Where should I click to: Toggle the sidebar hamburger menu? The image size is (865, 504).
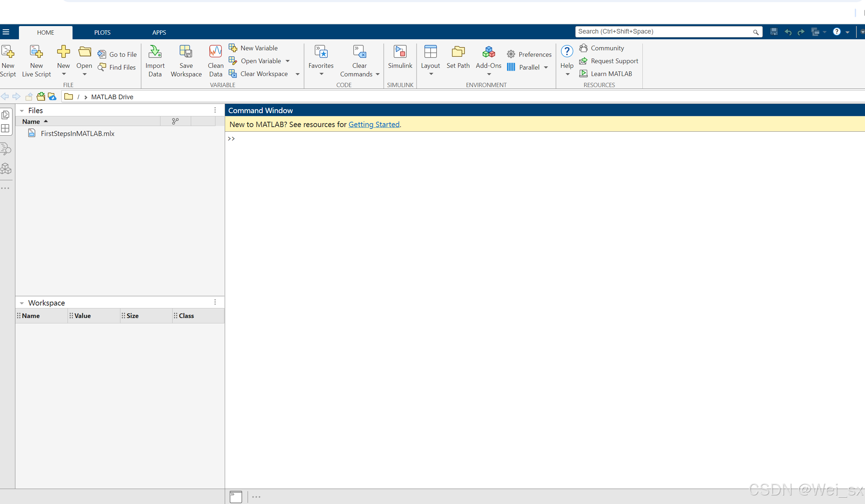tap(6, 32)
